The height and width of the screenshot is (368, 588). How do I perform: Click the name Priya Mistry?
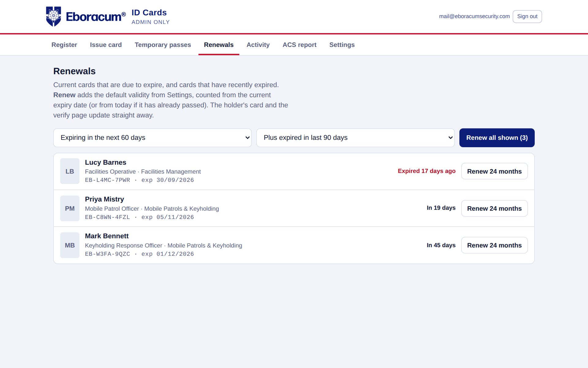pyautogui.click(x=104, y=199)
